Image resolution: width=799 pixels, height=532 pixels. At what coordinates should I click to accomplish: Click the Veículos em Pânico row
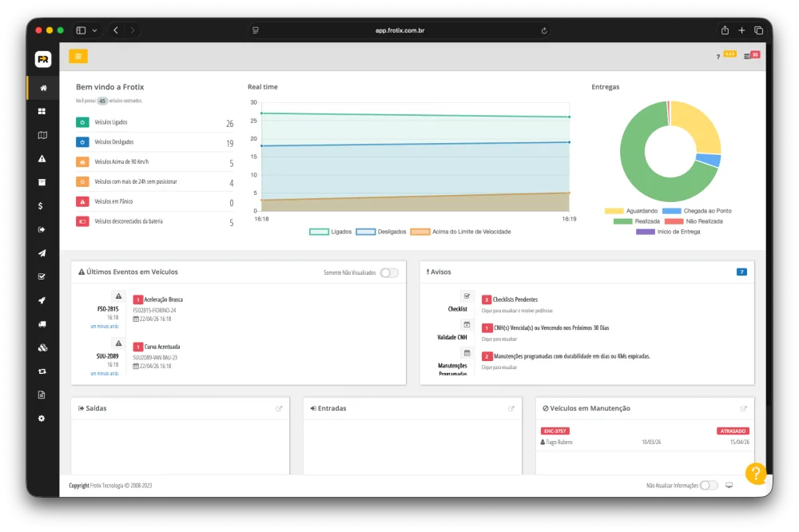154,202
